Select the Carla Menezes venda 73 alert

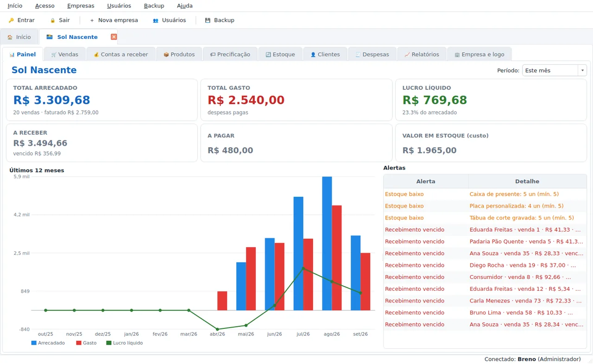tap(485, 301)
